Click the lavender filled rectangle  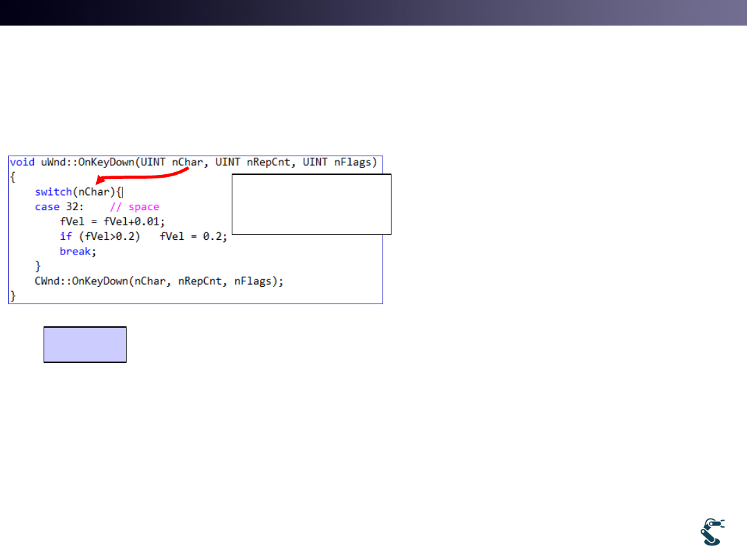pyautogui.click(x=85, y=344)
